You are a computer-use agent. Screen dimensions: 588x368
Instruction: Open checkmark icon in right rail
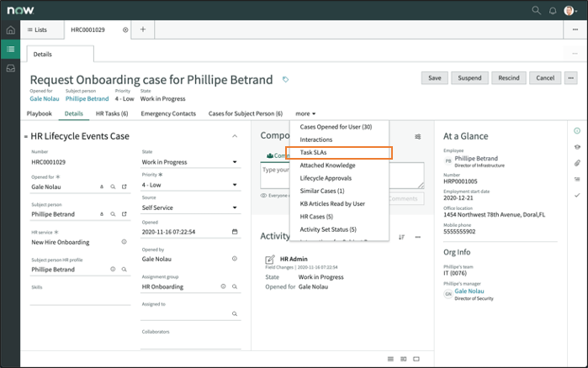(577, 195)
